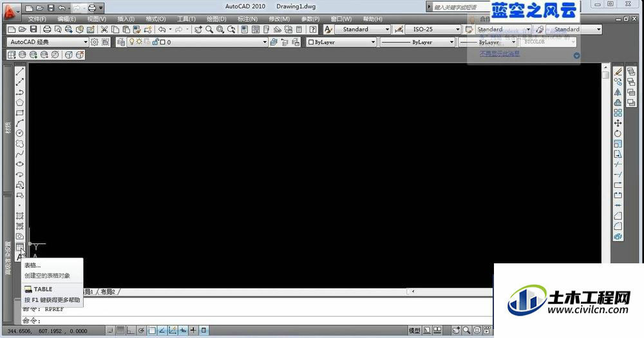
Task: Select the Array modify tool
Action: 618,113
